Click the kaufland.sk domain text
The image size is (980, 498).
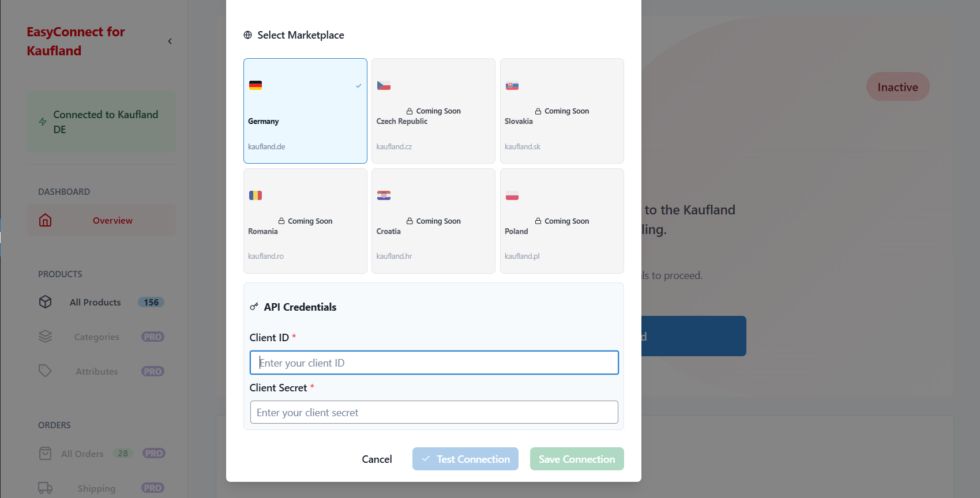point(523,146)
